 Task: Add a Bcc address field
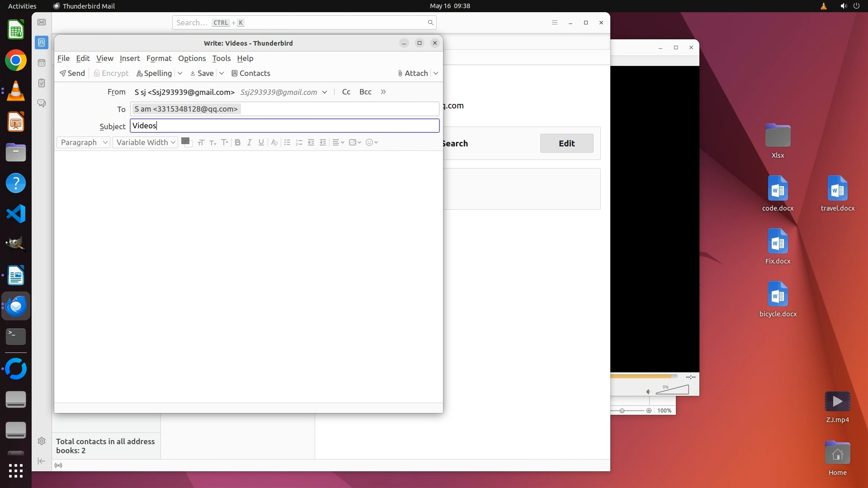365,92
